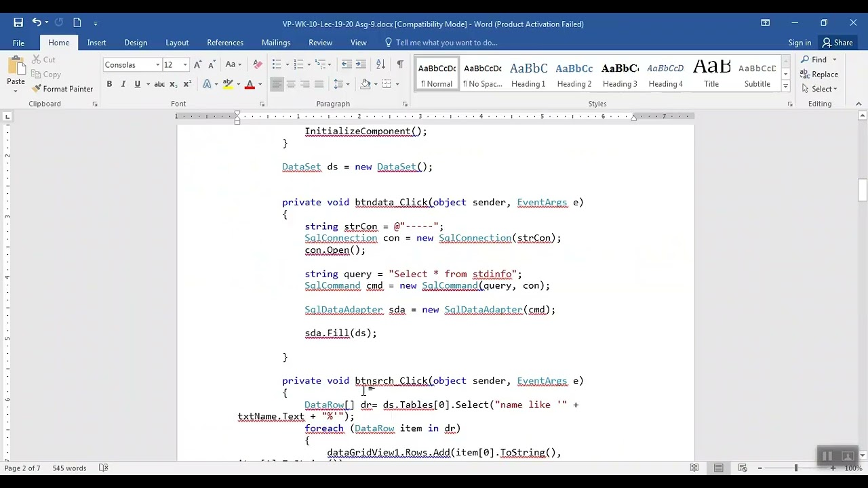Open ribbon display options

pos(765,23)
